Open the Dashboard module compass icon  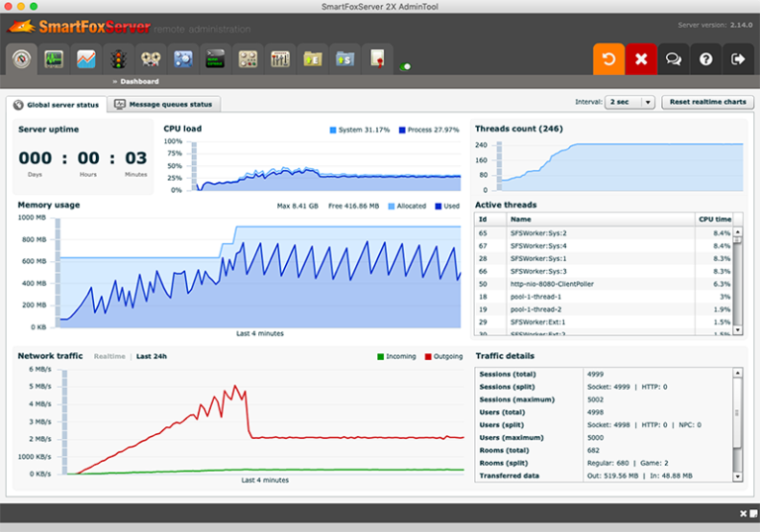tap(22, 59)
